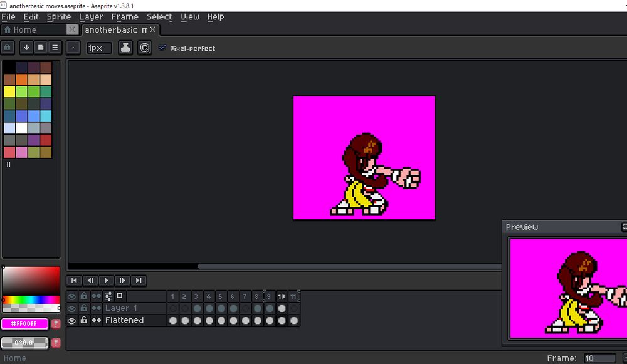Toggle onion skin in timeline header
Screen dimensions: 627x364
108,296
